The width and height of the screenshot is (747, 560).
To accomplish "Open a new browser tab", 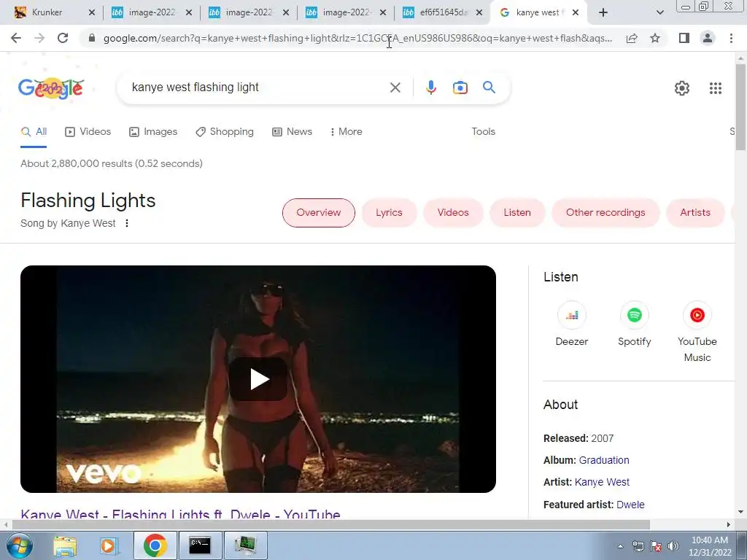I will [x=603, y=12].
